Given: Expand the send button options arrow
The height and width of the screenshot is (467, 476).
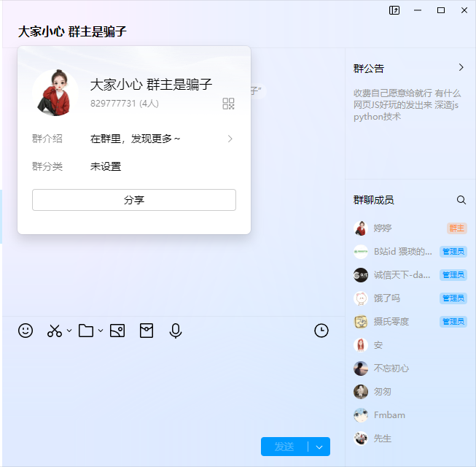Looking at the screenshot, I should tap(319, 447).
